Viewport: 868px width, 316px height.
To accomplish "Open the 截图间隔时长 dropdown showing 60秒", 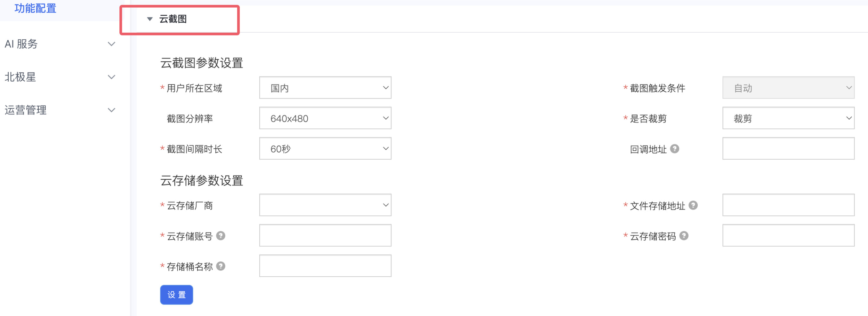I will 325,148.
